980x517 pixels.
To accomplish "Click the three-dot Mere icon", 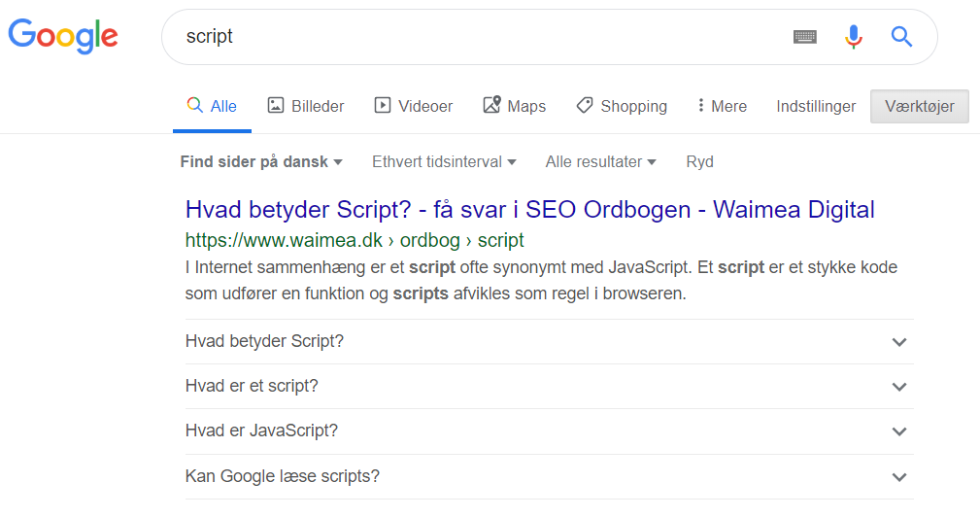I will point(700,106).
